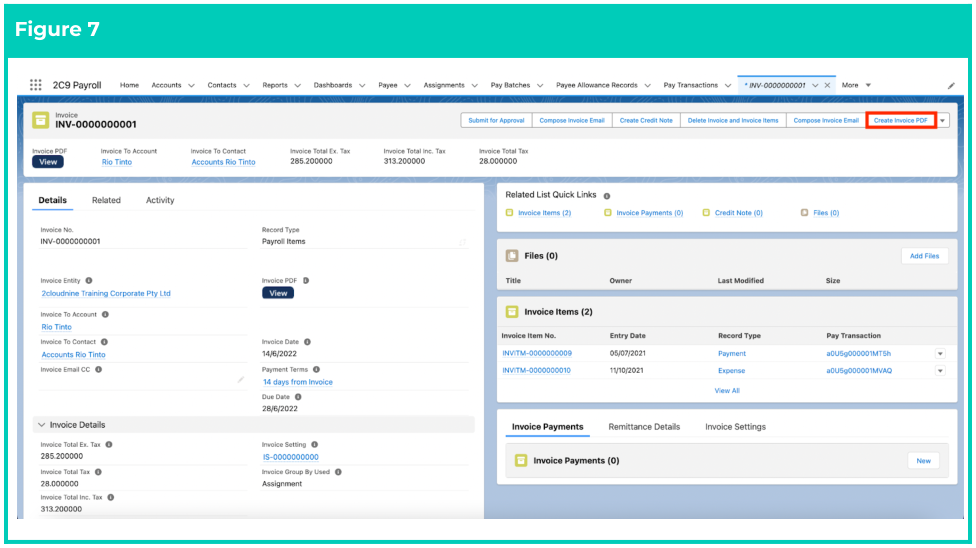Show info tooltip for Invoice Entity

(89, 281)
